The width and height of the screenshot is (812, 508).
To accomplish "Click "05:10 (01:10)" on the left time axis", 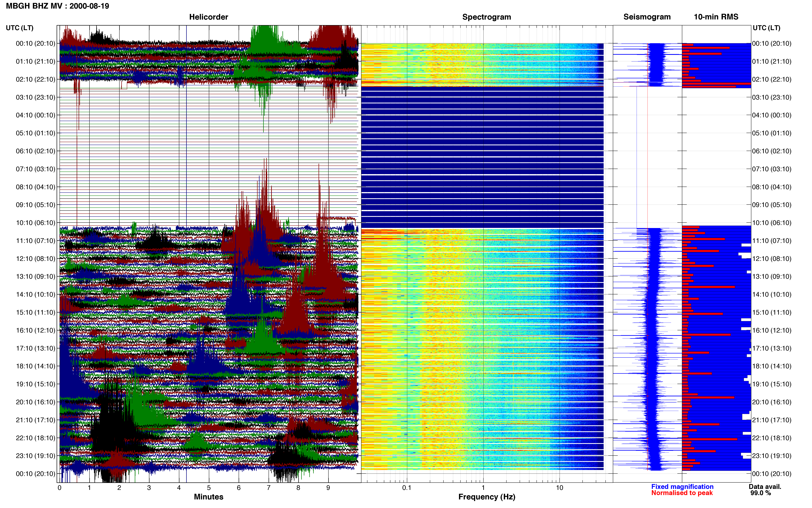I will (36, 133).
